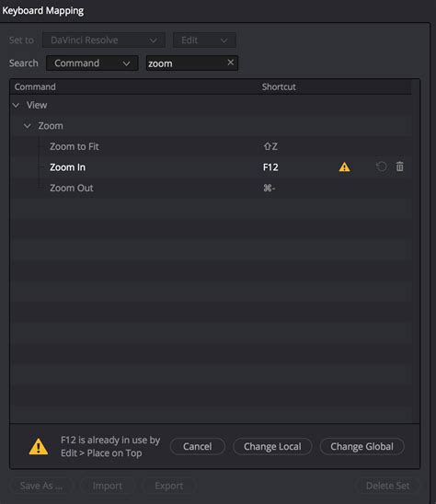Open the Command search type dropdown
Viewport: 436px width, 504px height.
92,63
